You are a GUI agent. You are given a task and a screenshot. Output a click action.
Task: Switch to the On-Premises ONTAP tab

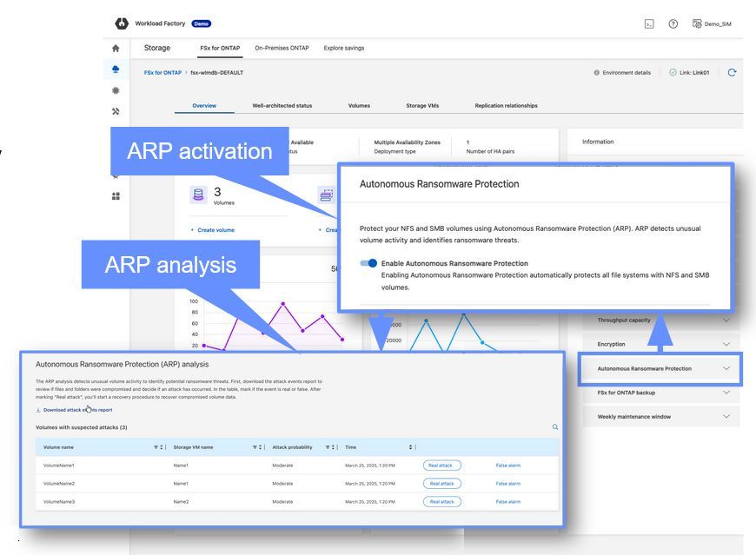[282, 48]
